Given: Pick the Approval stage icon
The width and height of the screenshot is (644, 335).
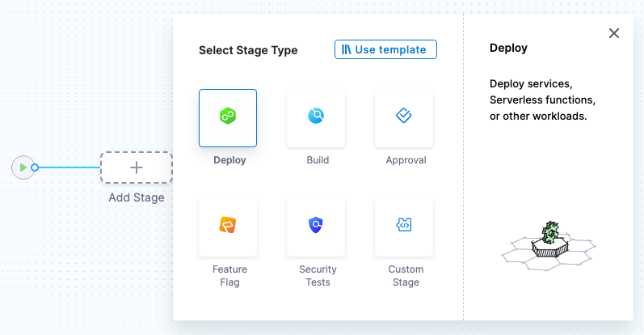Looking at the screenshot, I should [404, 117].
